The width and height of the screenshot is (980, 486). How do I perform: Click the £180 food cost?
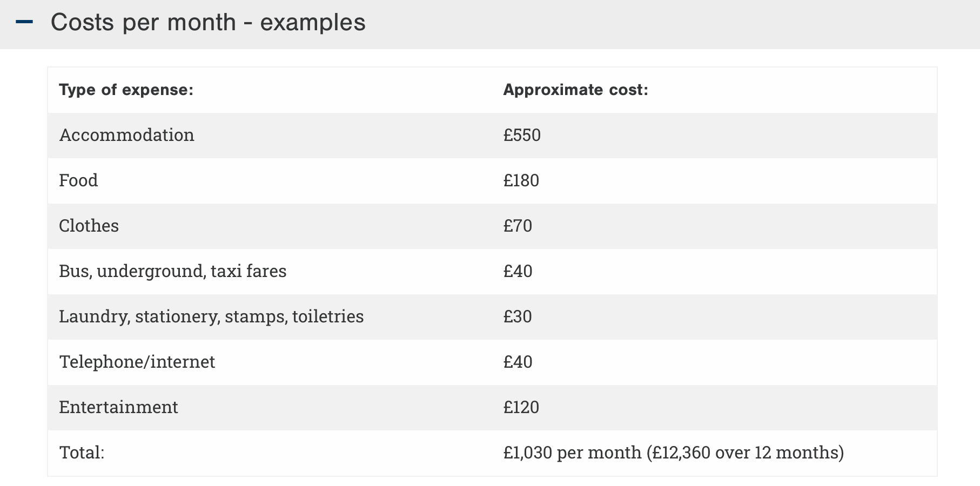[521, 180]
